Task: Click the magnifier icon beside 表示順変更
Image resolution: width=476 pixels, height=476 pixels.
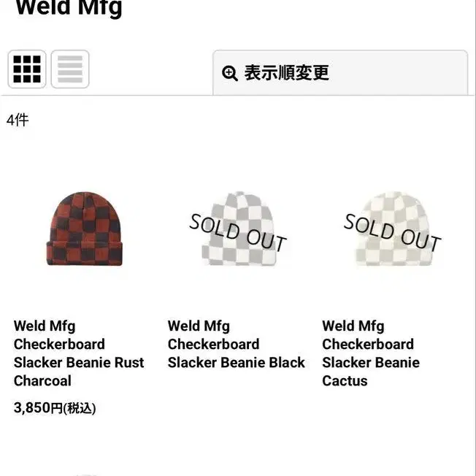Action: click(230, 73)
